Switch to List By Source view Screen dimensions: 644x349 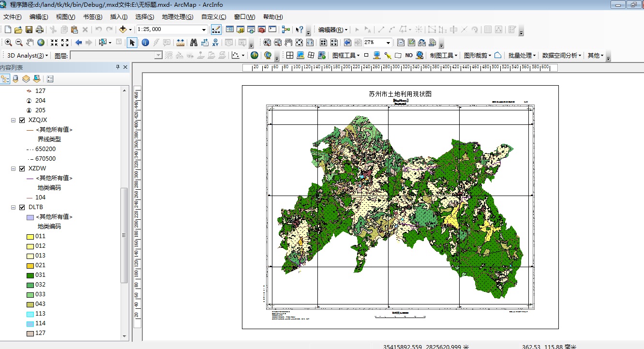coord(15,78)
